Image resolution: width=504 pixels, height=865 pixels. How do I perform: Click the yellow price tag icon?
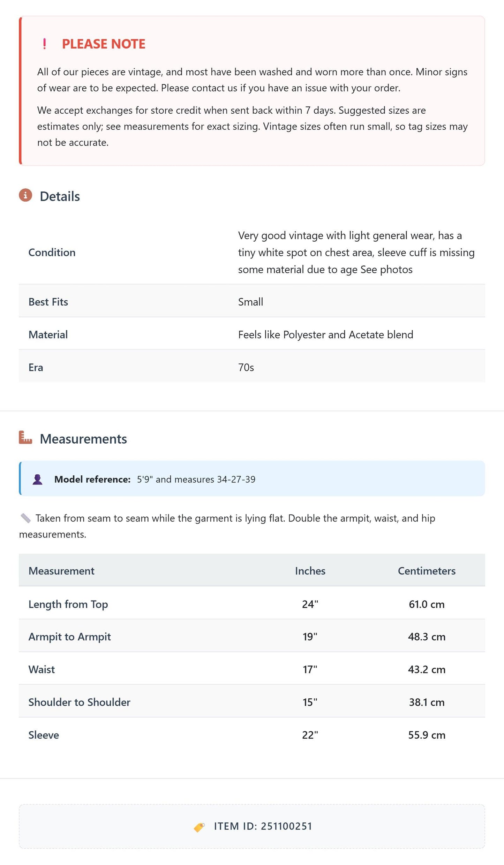click(199, 827)
